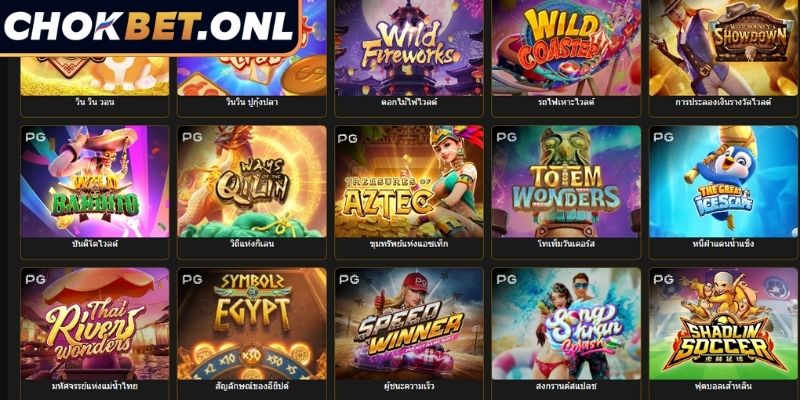800x400 pixels.
Task: Open Symbols of Egypt slot game
Action: point(252,324)
